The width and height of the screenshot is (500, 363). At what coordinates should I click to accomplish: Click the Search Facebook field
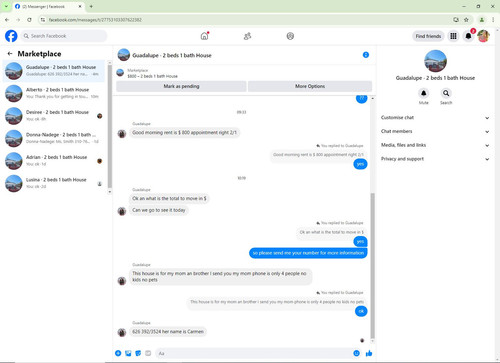pyautogui.click(x=64, y=36)
